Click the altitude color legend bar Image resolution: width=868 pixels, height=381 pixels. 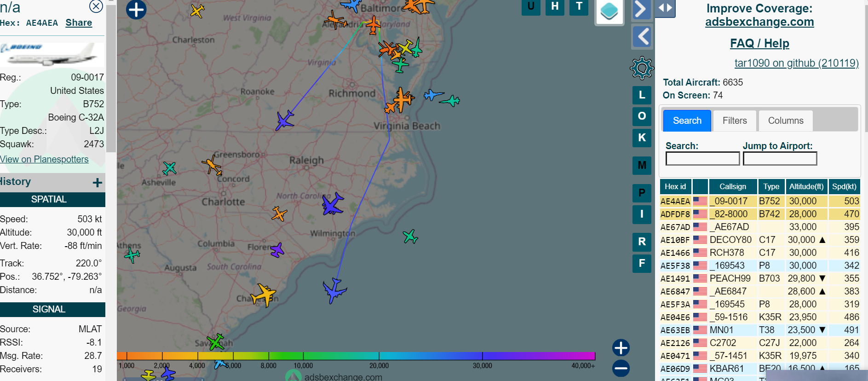point(356,356)
